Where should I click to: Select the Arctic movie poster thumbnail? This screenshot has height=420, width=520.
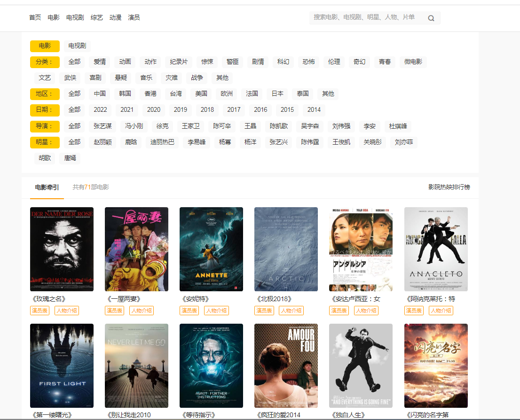click(x=286, y=249)
